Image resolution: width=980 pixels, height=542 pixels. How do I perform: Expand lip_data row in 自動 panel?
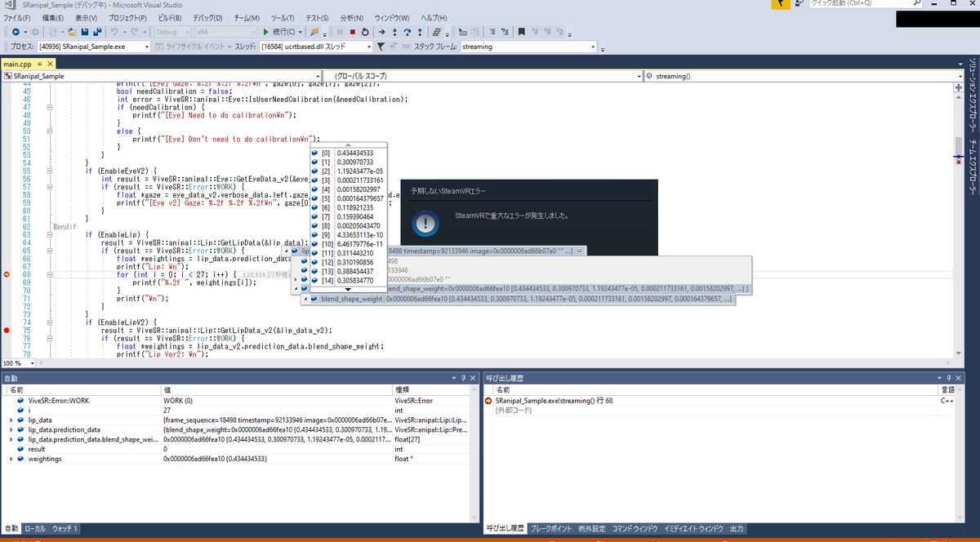(11, 420)
